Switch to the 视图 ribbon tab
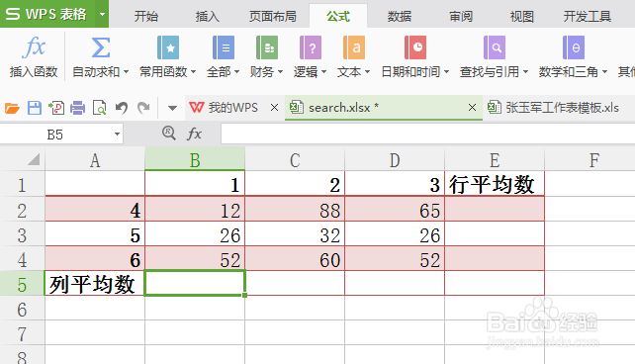This screenshot has height=364, width=635. [x=521, y=16]
